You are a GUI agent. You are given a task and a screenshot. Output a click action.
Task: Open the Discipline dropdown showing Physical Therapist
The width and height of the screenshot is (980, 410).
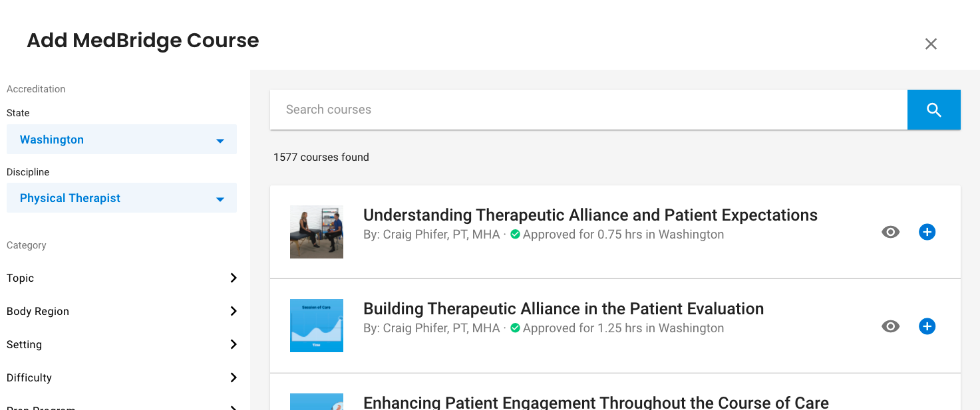pyautogui.click(x=122, y=198)
